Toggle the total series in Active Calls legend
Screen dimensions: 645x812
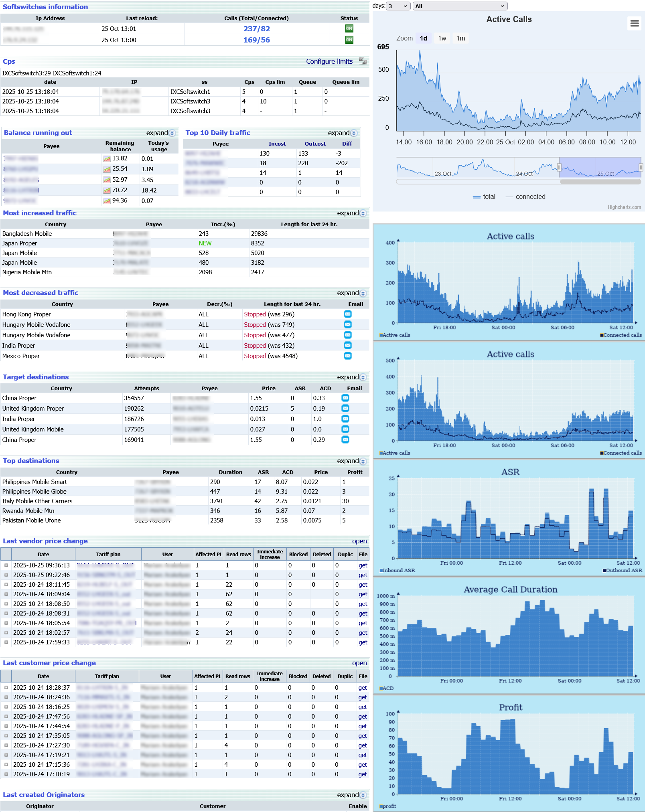(x=487, y=196)
